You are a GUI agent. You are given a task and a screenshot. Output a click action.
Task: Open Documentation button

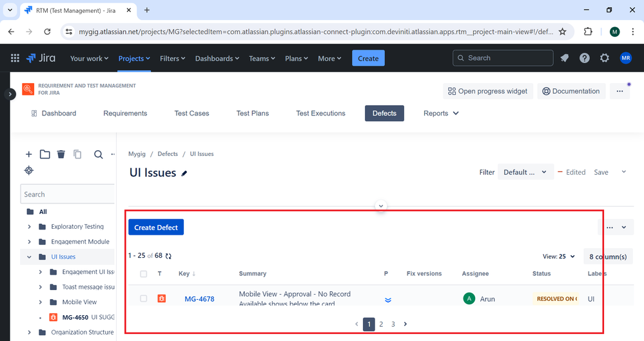pyautogui.click(x=571, y=91)
